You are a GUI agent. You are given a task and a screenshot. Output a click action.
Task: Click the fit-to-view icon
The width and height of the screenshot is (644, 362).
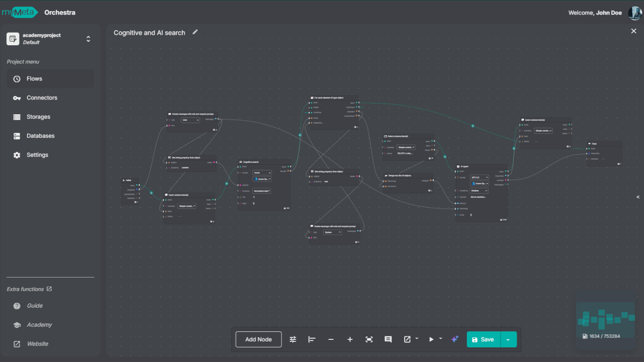pos(369,339)
